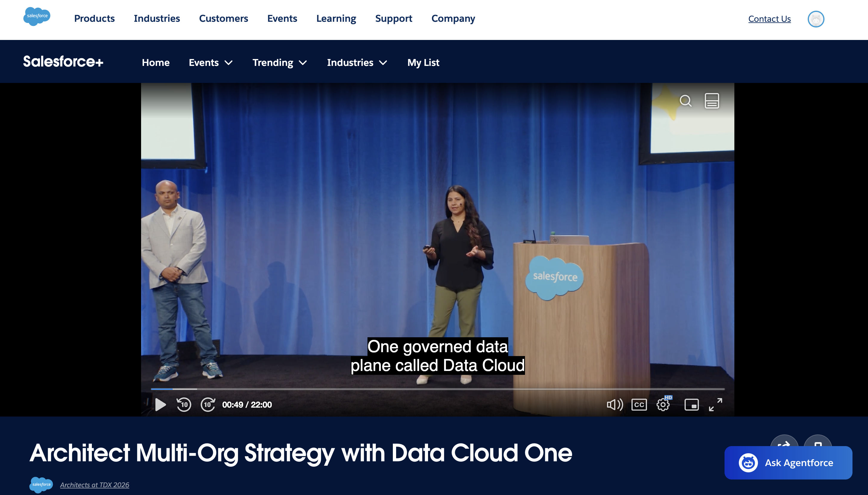The width and height of the screenshot is (868, 495).
Task: Open the user profile avatar
Action: tap(816, 19)
